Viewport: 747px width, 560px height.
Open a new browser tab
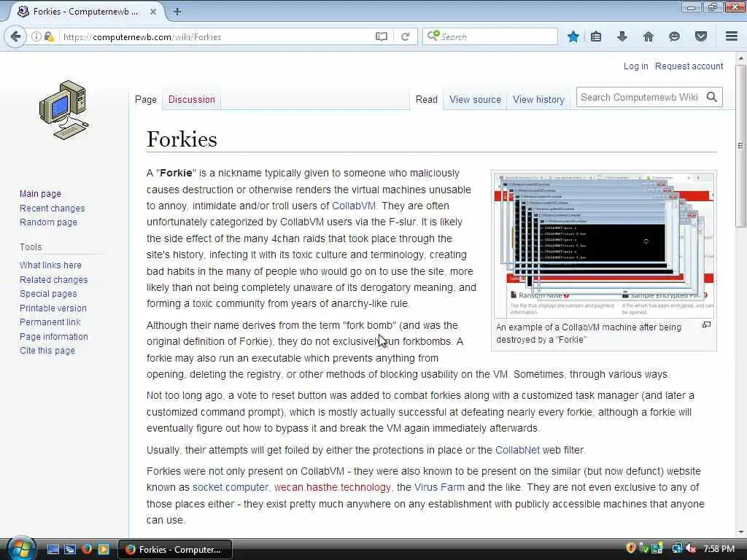point(177,12)
